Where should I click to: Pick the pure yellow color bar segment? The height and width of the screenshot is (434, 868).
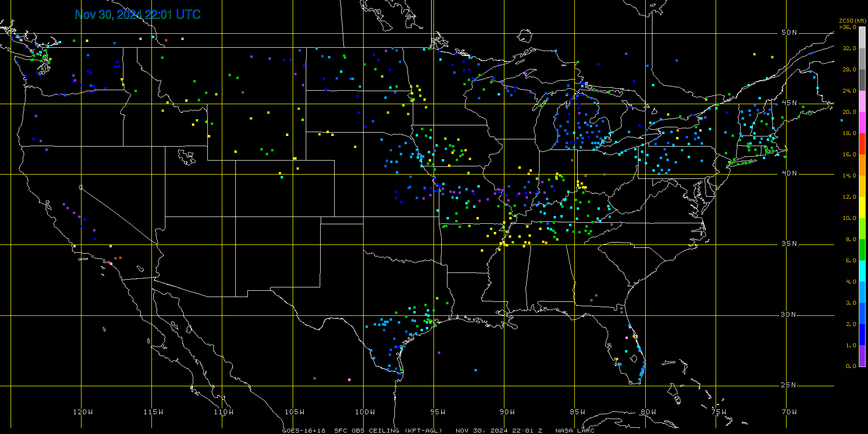tap(862, 207)
